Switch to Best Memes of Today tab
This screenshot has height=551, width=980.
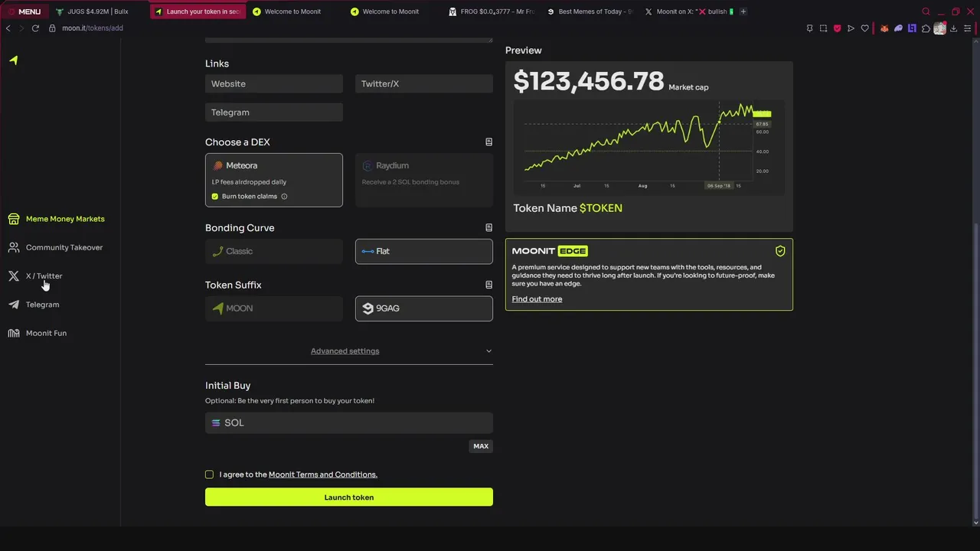(x=590, y=11)
